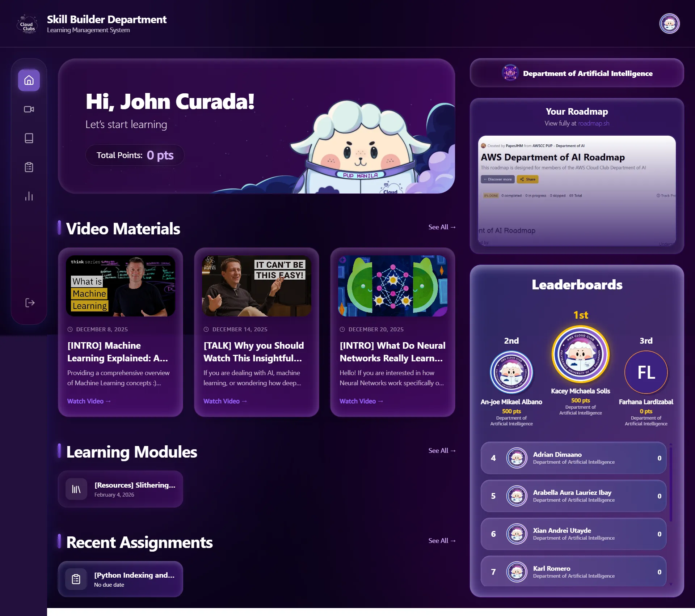Open the user profile avatar
Image resolution: width=695 pixels, height=616 pixels.
(x=669, y=24)
